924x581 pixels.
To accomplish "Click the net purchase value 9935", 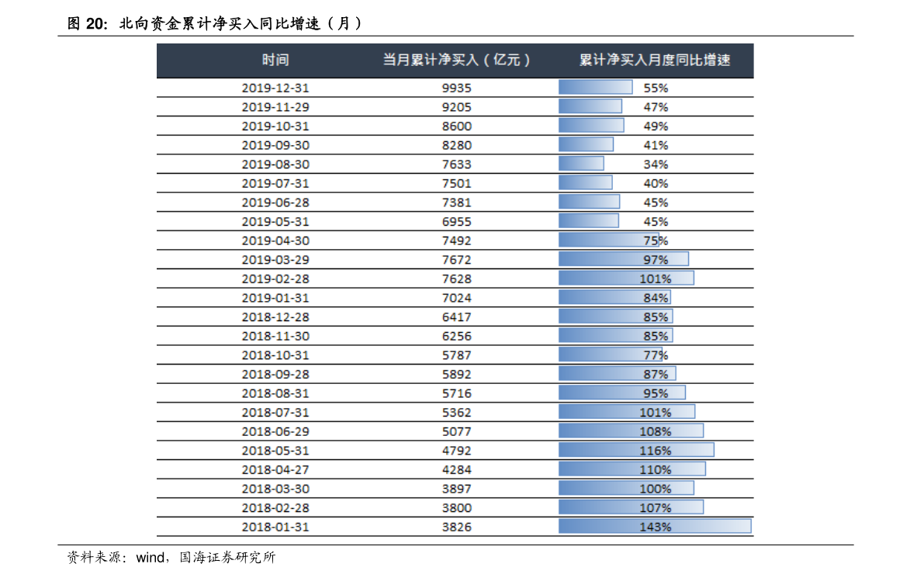I will (x=456, y=88).
